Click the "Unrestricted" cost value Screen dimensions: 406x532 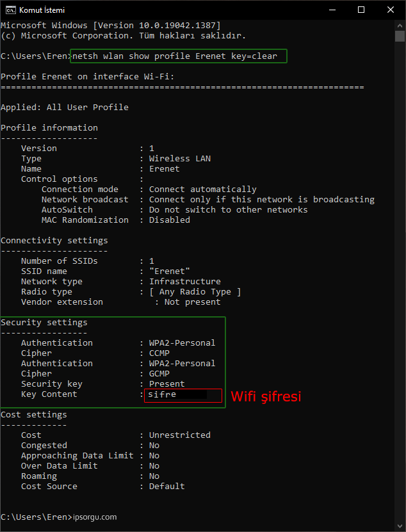click(179, 435)
